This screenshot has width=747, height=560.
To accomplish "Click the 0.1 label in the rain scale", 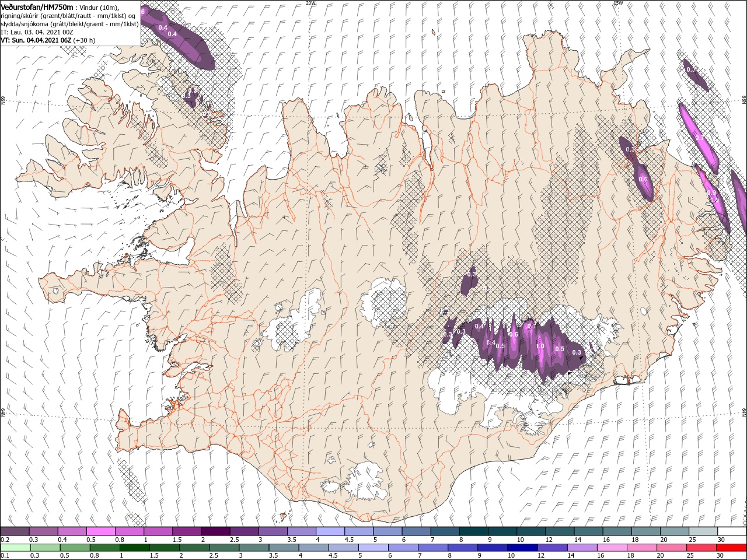I will tap(5, 555).
